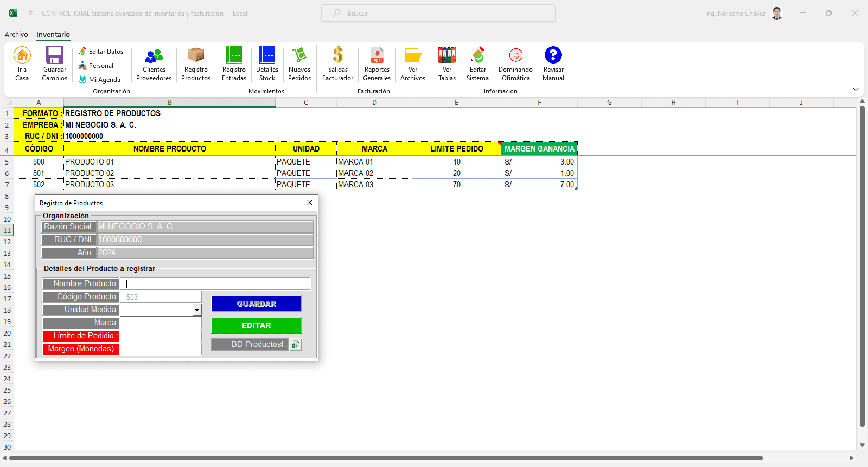Click Guardar Cambios floppy disk icon
The image size is (868, 467).
click(x=55, y=55)
